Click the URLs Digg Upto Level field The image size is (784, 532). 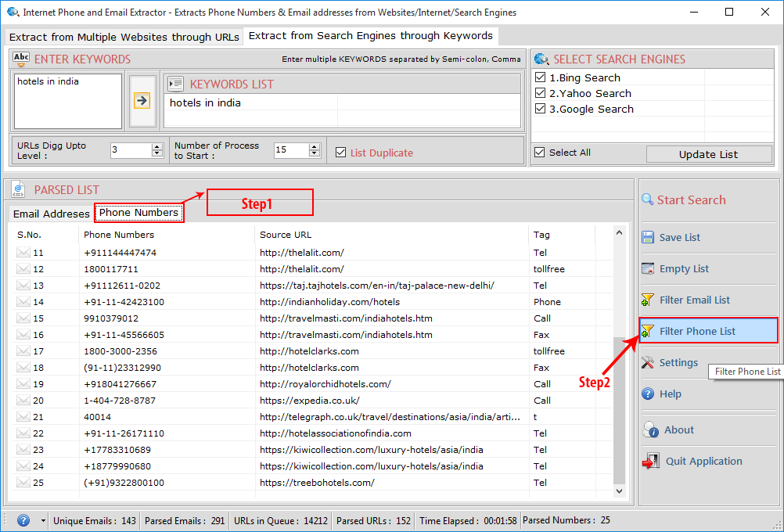point(131,150)
